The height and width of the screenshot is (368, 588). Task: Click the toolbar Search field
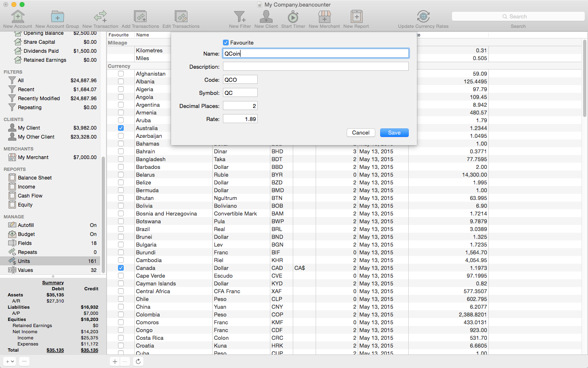(518, 16)
